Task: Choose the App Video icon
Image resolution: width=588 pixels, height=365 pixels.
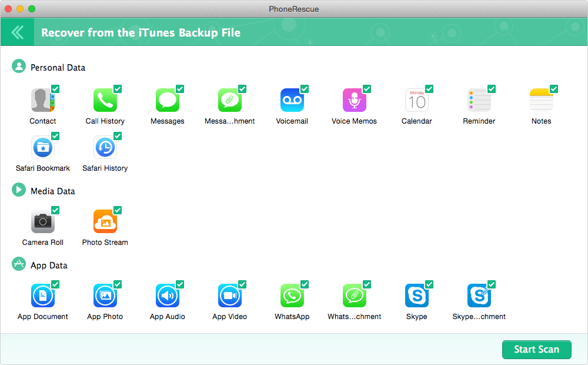Action: coord(229,296)
